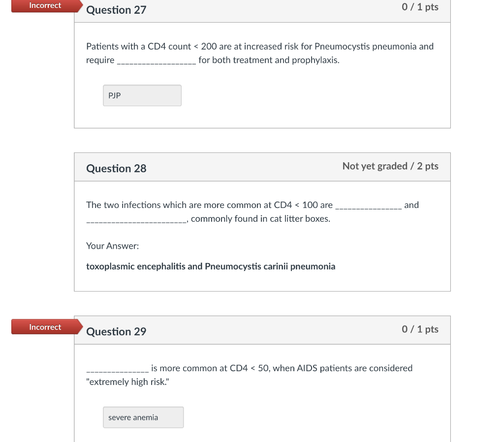Click the 0 / 1 pts label on Question 27

click(x=419, y=7)
